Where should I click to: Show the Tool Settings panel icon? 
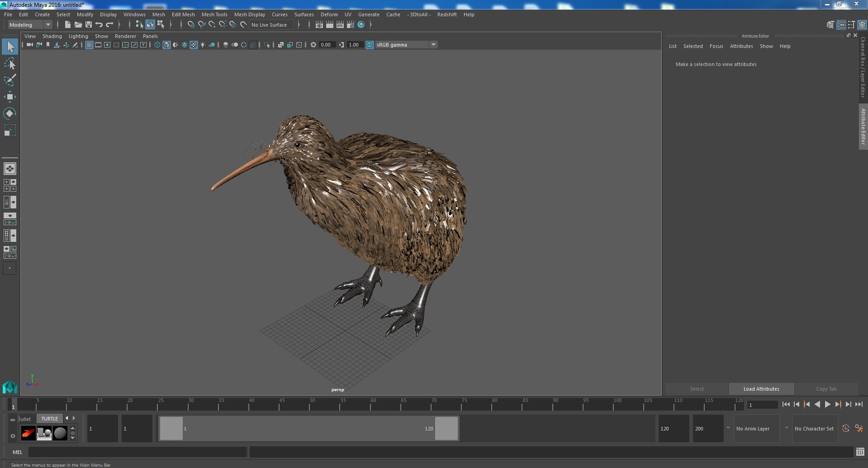(x=851, y=25)
